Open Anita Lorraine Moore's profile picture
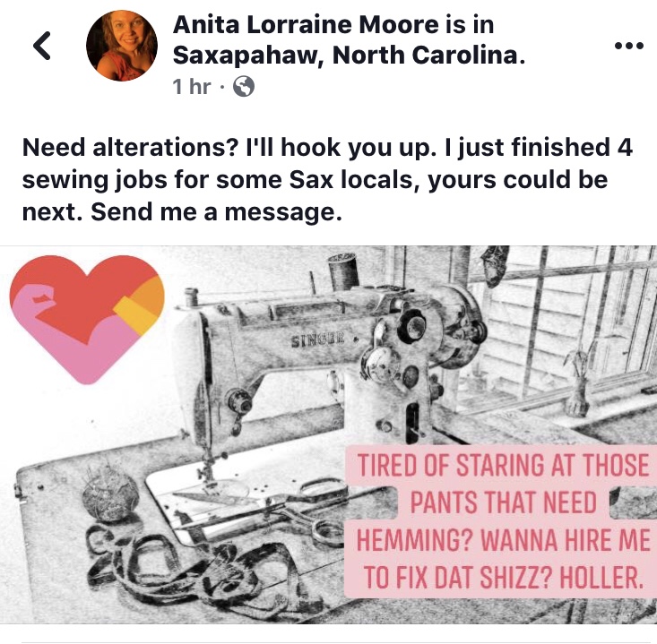The width and height of the screenshot is (657, 644). point(122,46)
